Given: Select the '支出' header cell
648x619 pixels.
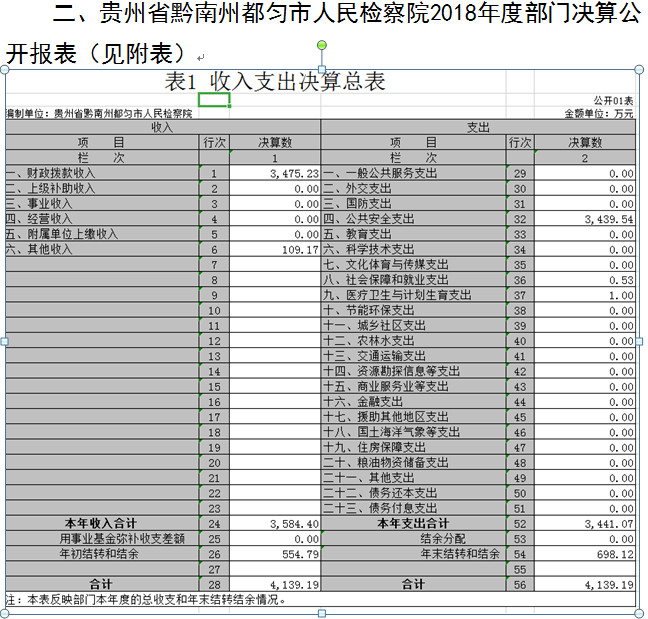Looking at the screenshot, I should click(x=478, y=127).
